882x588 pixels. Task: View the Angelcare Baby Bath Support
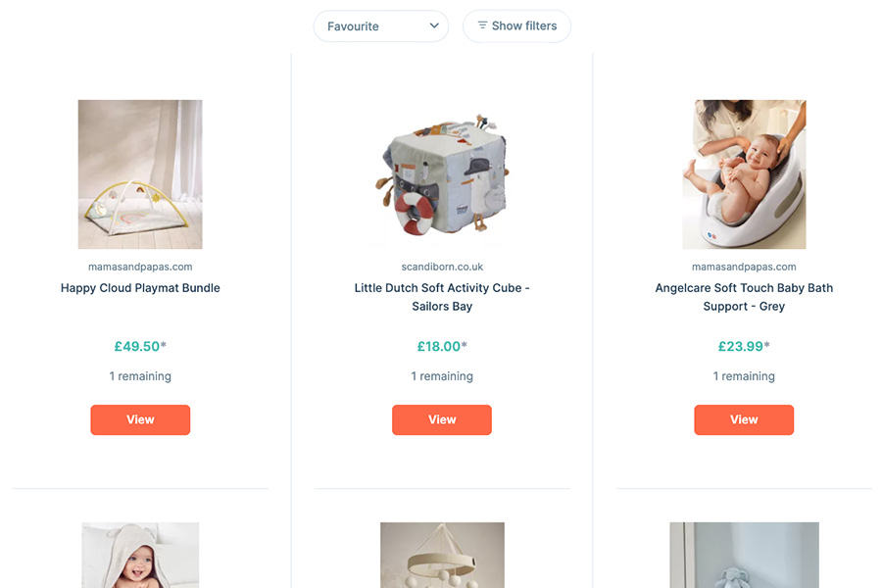pyautogui.click(x=744, y=419)
